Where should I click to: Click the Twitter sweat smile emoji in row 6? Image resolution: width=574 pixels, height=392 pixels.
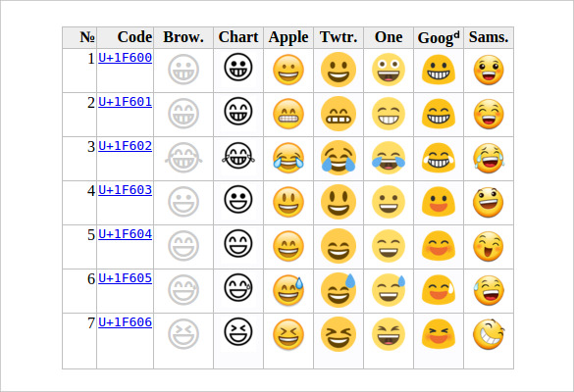pyautogui.click(x=339, y=290)
